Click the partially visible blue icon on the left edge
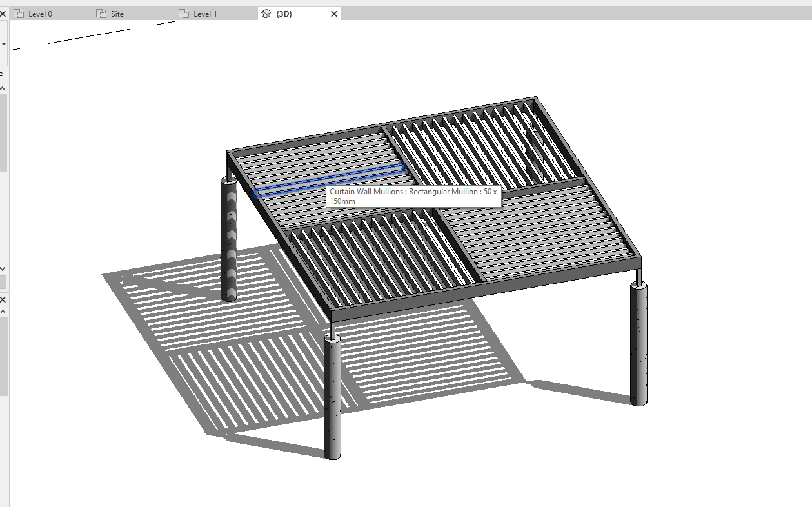This screenshot has width=812, height=507. click(1, 73)
